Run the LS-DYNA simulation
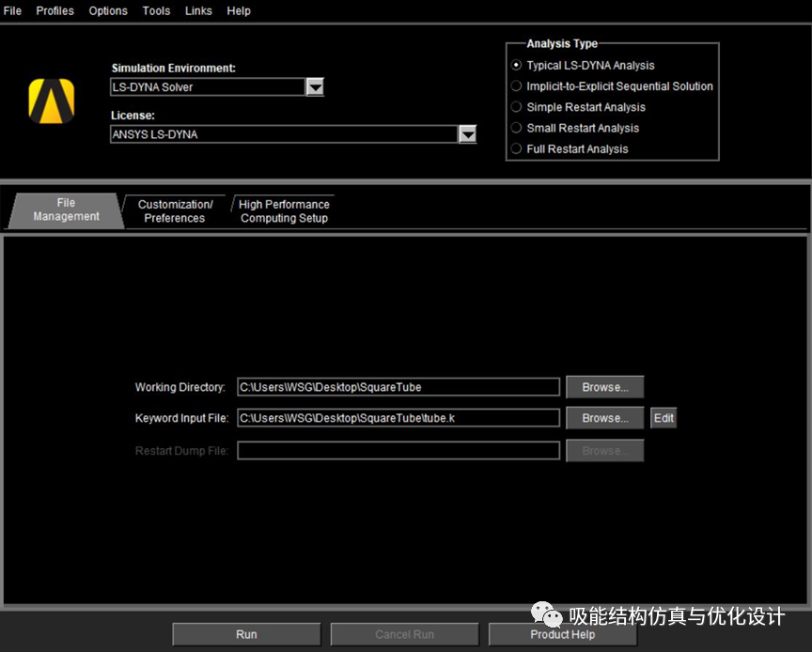Screen dimensions: 812x652 [x=246, y=634]
